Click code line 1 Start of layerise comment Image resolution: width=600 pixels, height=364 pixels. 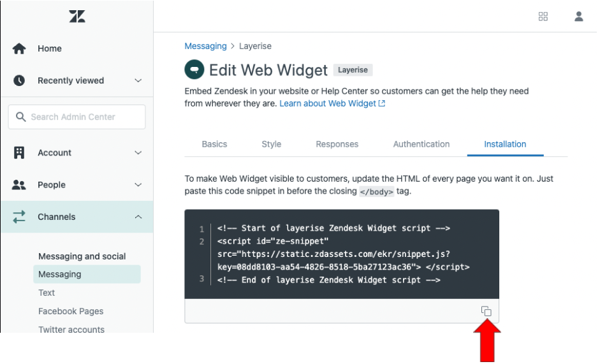click(x=333, y=228)
